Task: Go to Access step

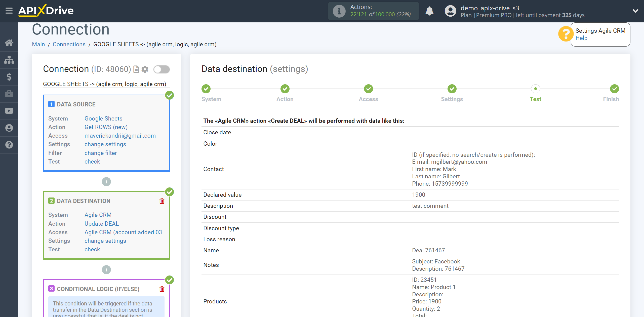Action: 369,89
